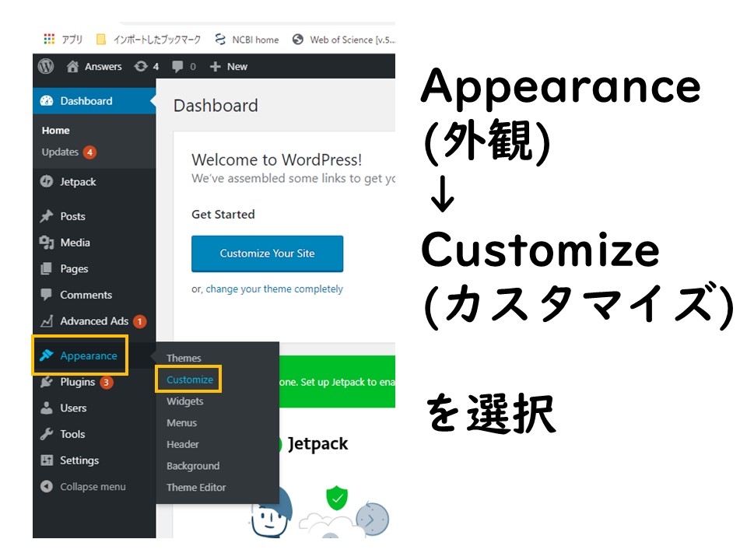The image size is (747, 560).
Task: Click the Appearance menu label
Action: click(x=89, y=355)
